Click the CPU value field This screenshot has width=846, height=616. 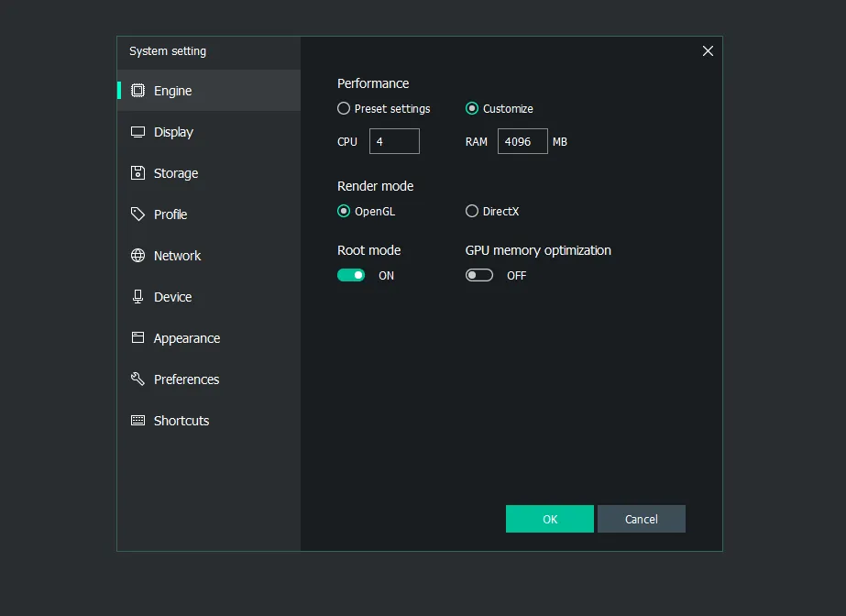coord(394,141)
